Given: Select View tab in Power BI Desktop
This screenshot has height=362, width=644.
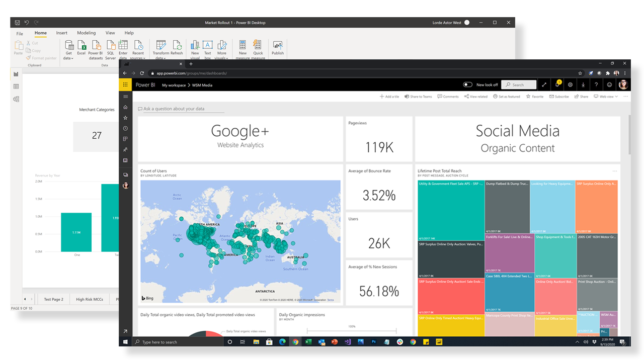Looking at the screenshot, I should point(110,33).
